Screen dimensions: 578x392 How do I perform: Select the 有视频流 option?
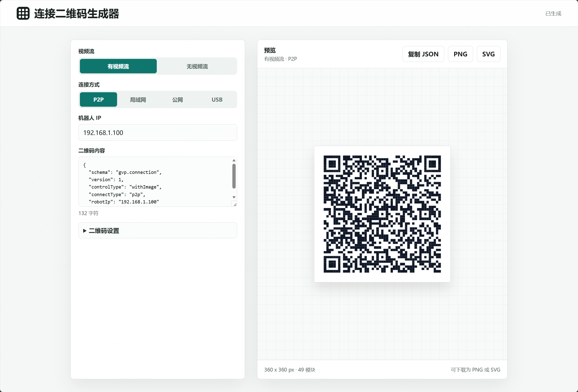pos(118,66)
